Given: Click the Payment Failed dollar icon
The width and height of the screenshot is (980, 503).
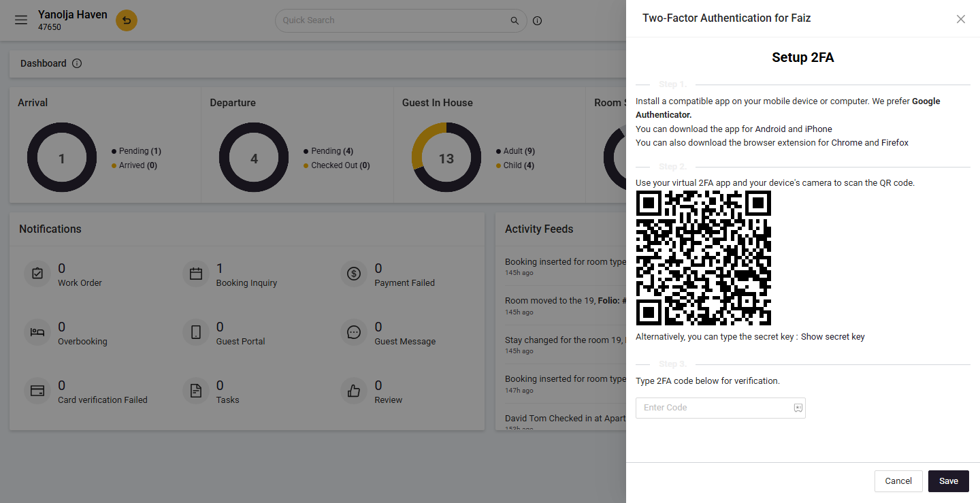Looking at the screenshot, I should [x=354, y=274].
